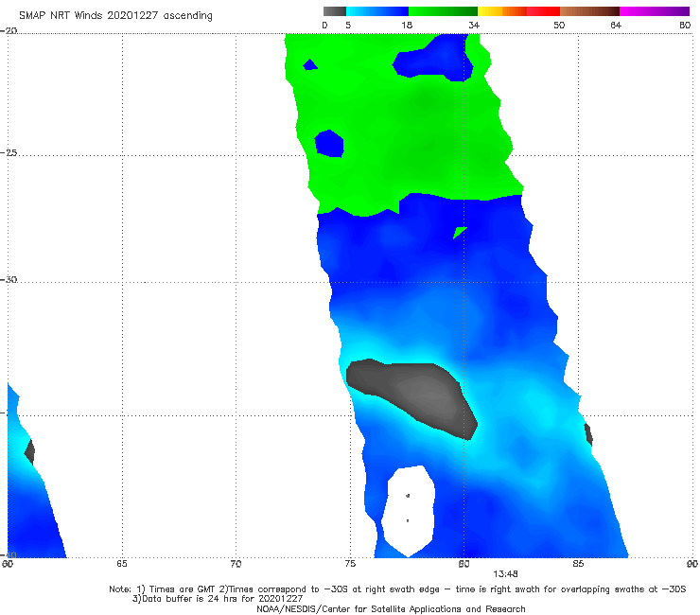Click the red section of the colorbar
This screenshot has height=615, width=700.
click(x=543, y=11)
